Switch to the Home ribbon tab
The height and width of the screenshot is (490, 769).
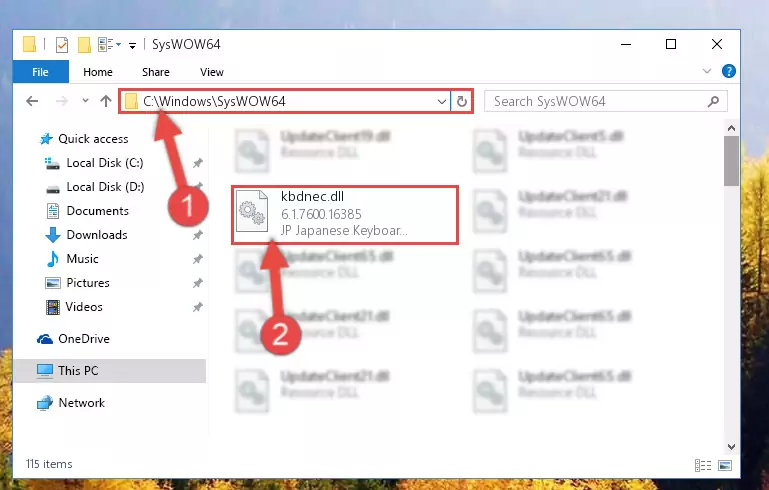[98, 72]
